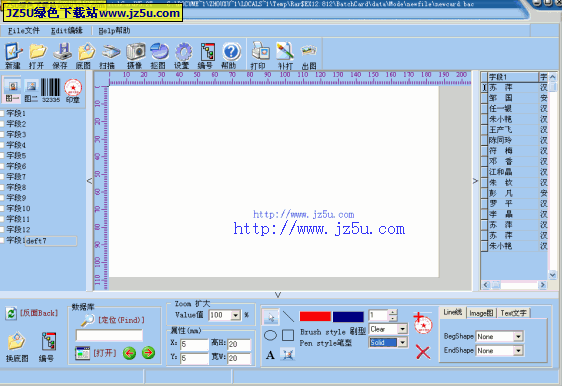562x386 pixels.
Task: Toggle the 字段10 checkbox
Action: pyautogui.click(x=2, y=209)
